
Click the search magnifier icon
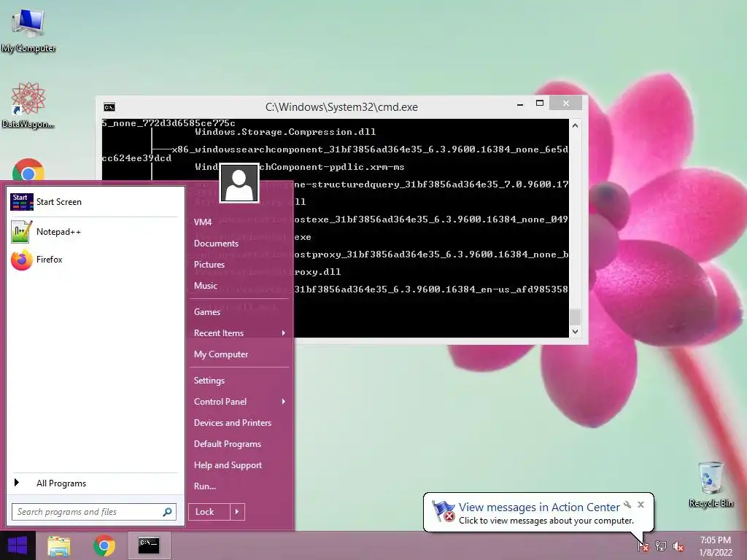pos(167,512)
